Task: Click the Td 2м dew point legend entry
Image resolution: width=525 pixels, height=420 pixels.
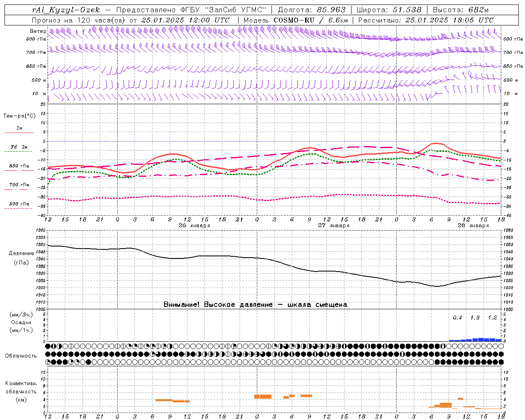Action: click(x=19, y=147)
